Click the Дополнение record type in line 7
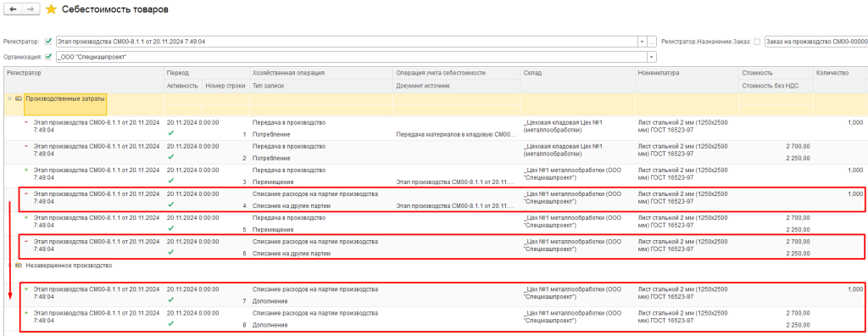The image size is (868, 336). pyautogui.click(x=270, y=301)
